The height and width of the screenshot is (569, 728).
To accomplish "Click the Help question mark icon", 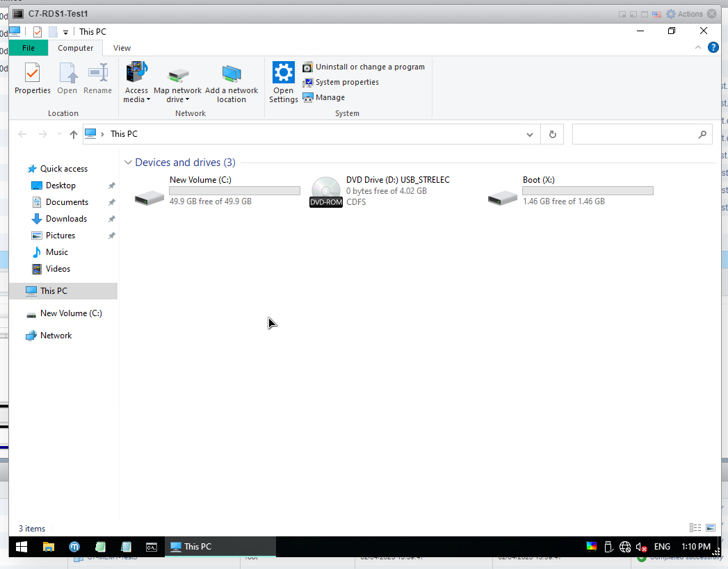I will pos(713,48).
